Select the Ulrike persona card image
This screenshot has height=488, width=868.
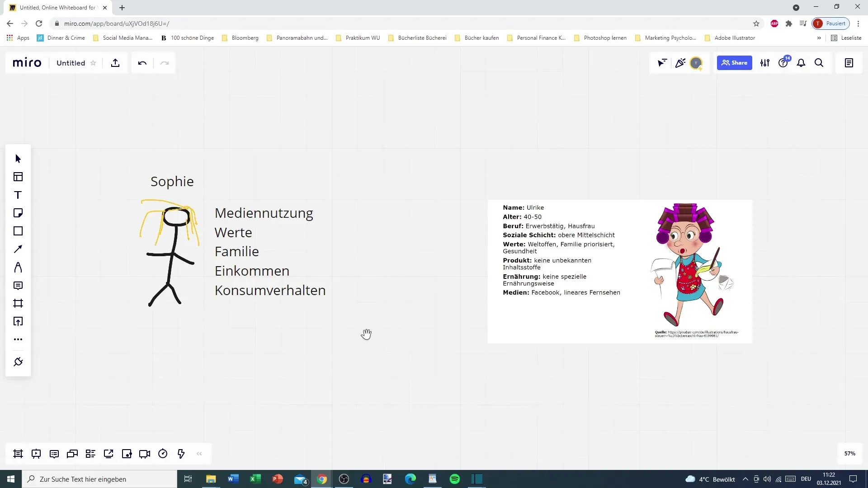[x=620, y=271]
